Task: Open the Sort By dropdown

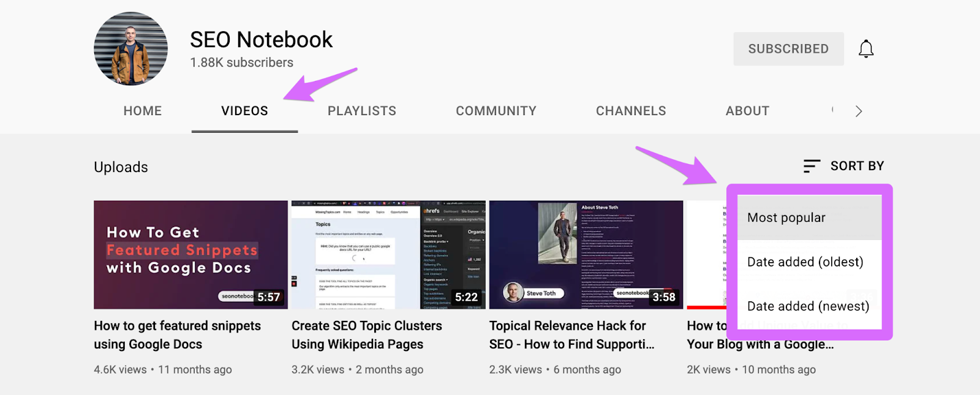Action: 843,166
